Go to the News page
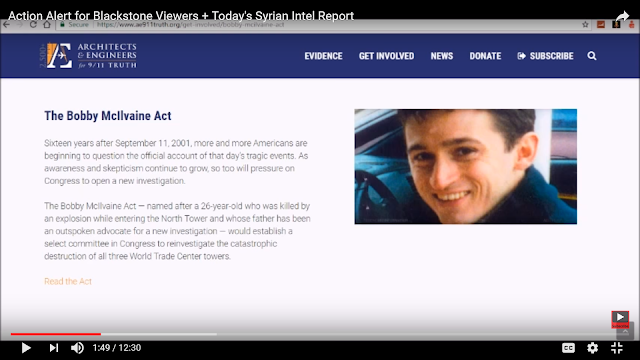Screen dimensions: 640x360 (442, 56)
